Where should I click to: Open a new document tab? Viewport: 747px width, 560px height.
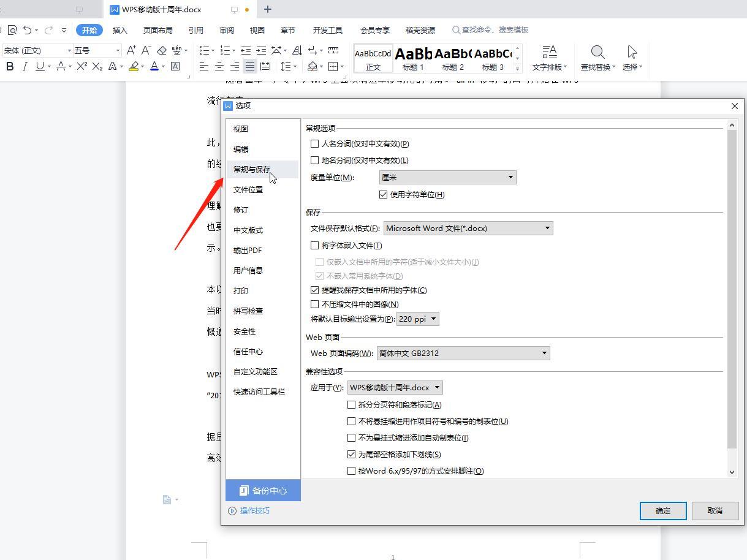click(x=268, y=9)
